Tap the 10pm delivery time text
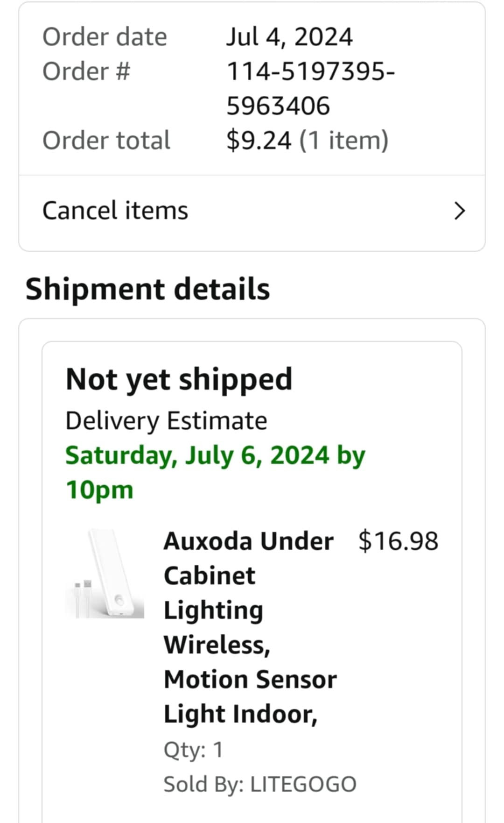This screenshot has width=504, height=823. tap(99, 490)
